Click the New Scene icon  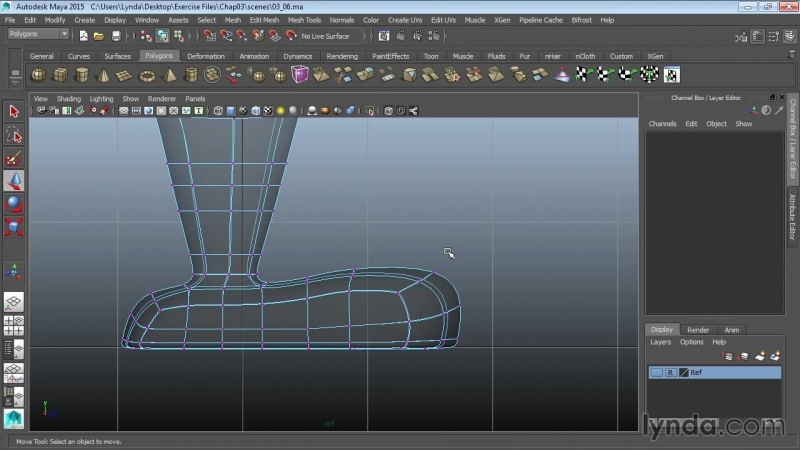[x=83, y=36]
